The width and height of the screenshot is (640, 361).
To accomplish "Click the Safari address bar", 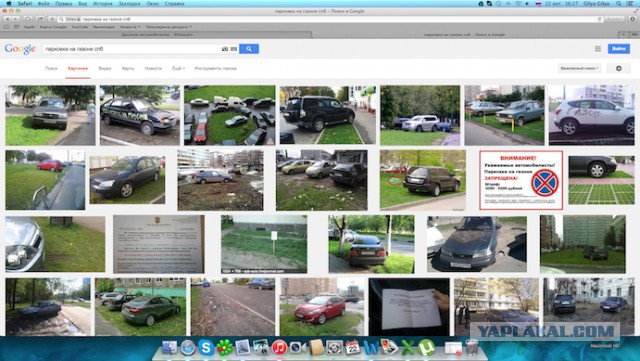I will (x=331, y=19).
